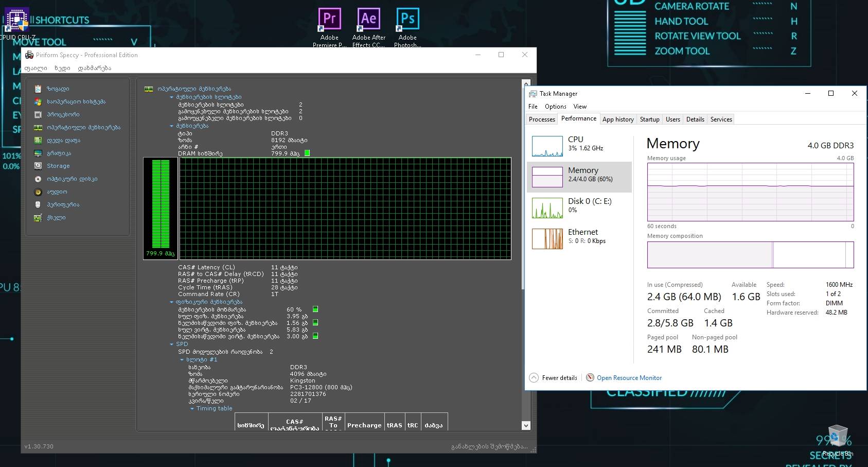The height and width of the screenshot is (467, 868).
Task: Select the Disk 0 performance graph thumbnail
Action: click(x=547, y=208)
